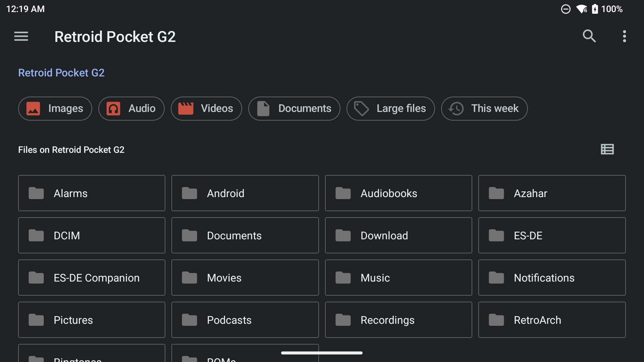Click the Retroid Pocket G2 breadcrumb
Screen dimensions: 644x362
tap(61, 73)
